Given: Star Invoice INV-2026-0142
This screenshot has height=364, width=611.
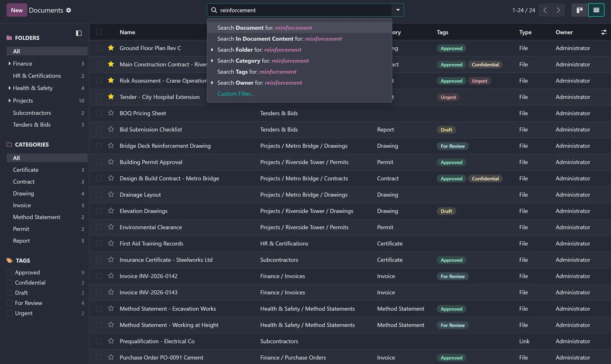Looking at the screenshot, I should [111, 276].
